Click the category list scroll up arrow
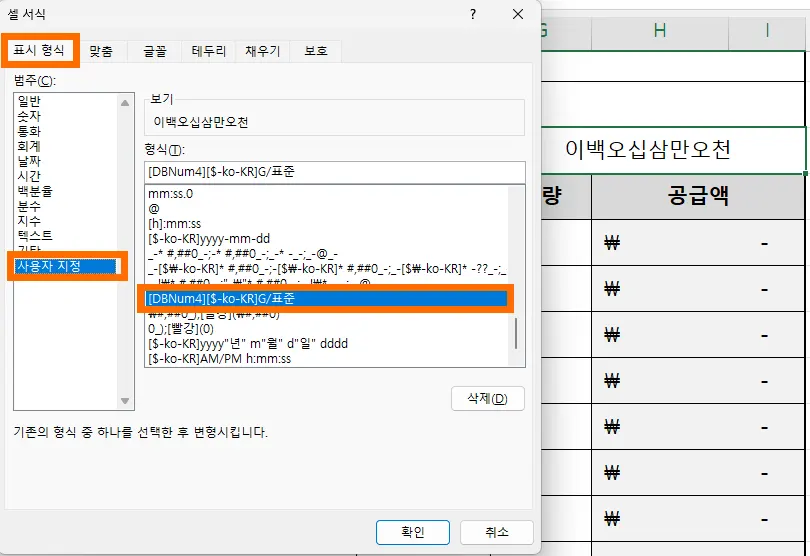The height and width of the screenshot is (556, 810). pyautogui.click(x=125, y=103)
